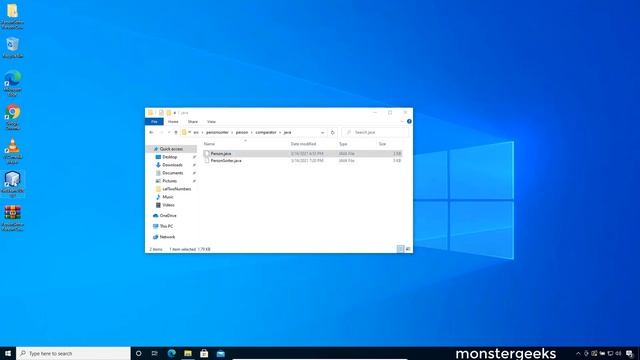The height and width of the screenshot is (360, 640).
Task: Switch to details view layout button
Action: coord(400,249)
